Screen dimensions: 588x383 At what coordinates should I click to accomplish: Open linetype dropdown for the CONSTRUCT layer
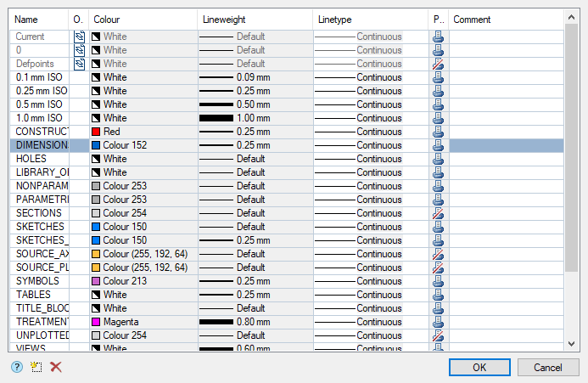pyautogui.click(x=370, y=132)
